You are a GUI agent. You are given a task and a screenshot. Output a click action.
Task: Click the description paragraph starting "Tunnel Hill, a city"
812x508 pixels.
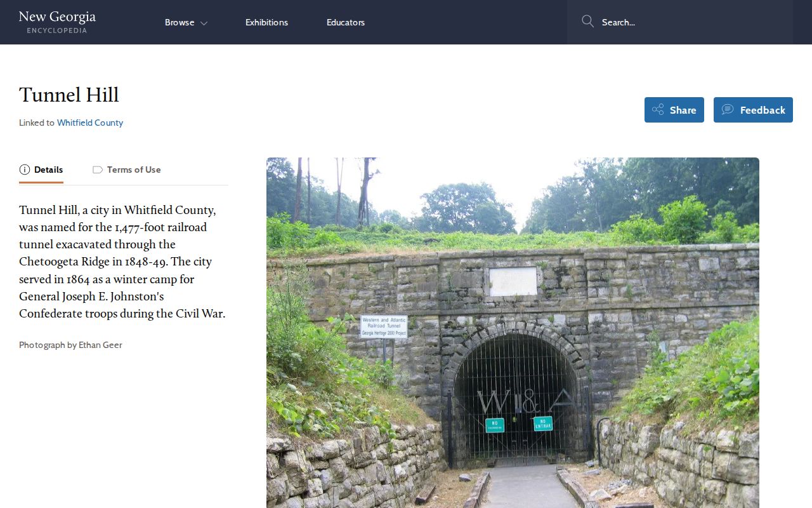(x=122, y=262)
